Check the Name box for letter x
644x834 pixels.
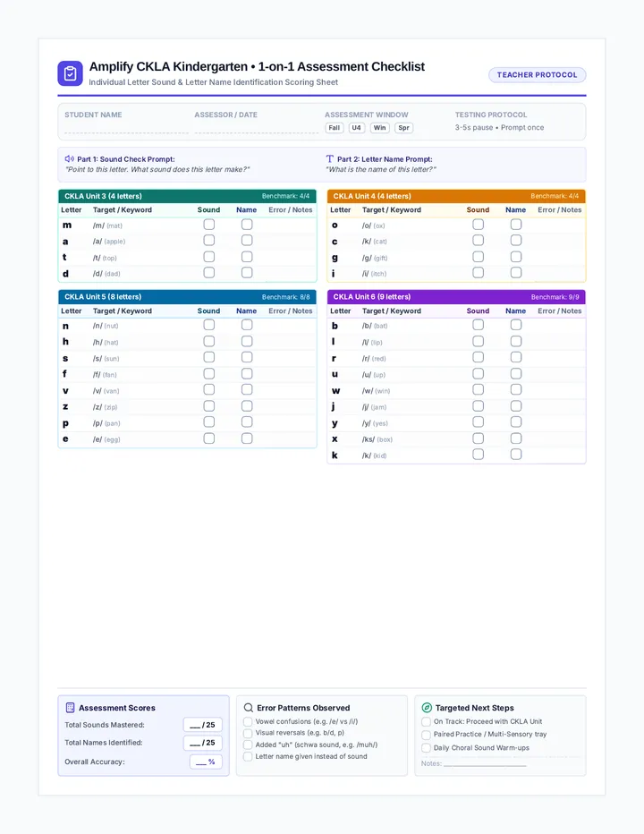[x=516, y=438]
